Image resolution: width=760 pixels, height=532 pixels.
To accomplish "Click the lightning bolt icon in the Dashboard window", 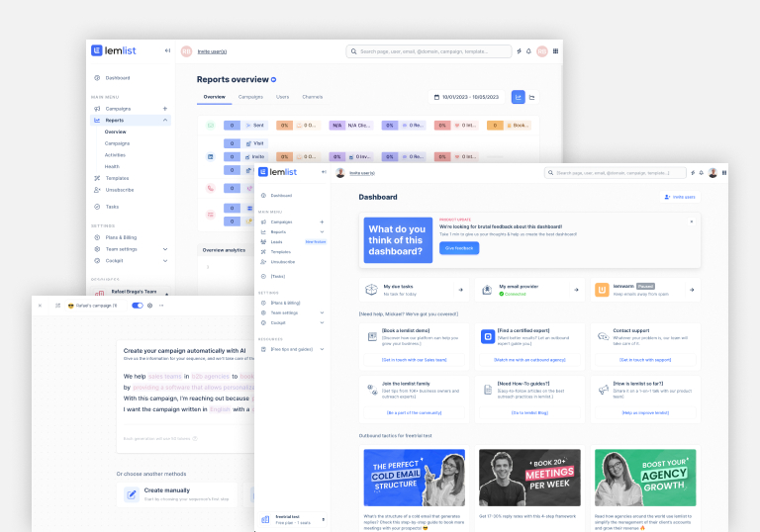I will pos(693,173).
